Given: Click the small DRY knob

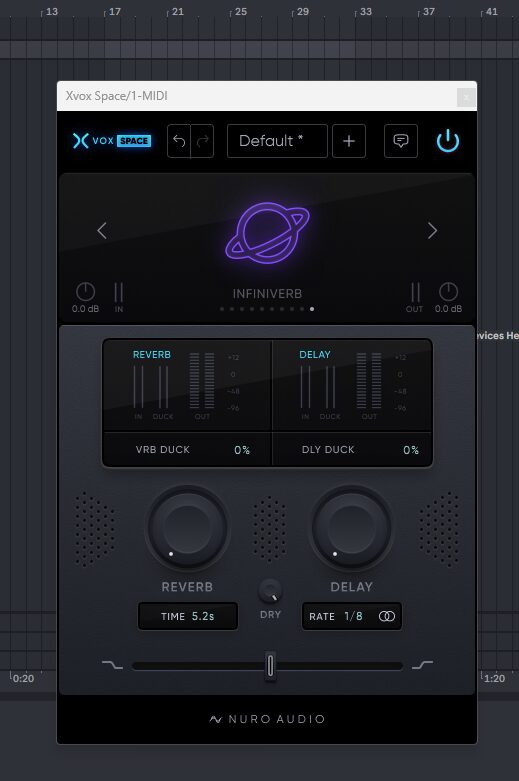Looking at the screenshot, I should tap(270, 591).
